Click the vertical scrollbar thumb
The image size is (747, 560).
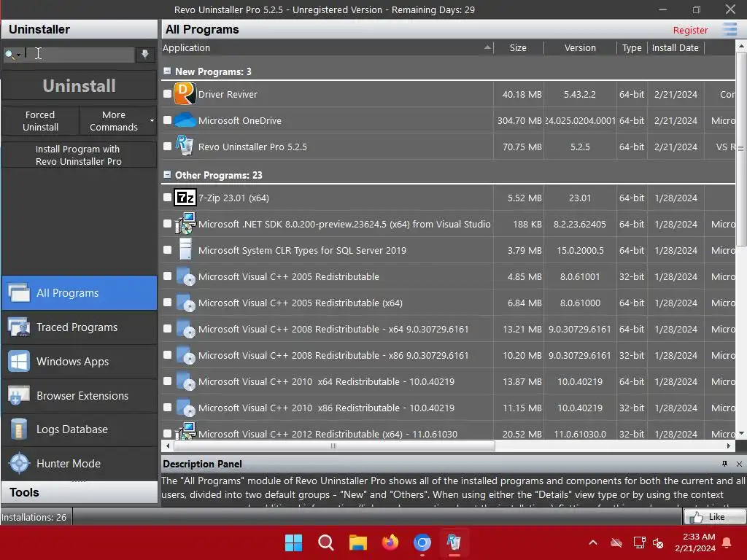[x=741, y=149]
